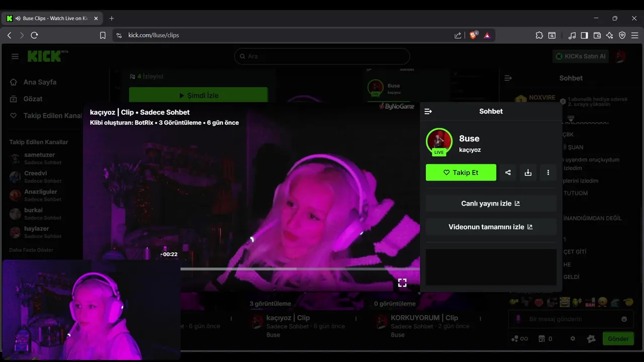Mute the tab via speaker icon
This screenshot has width=644, height=362.
(18, 19)
